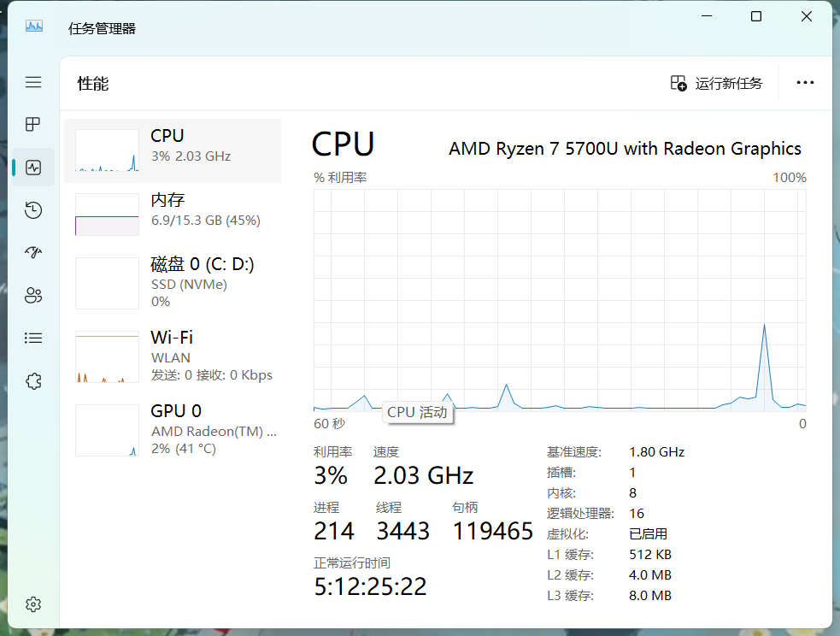Click the 100% graph scale label
The height and width of the screenshot is (636, 840).
coord(789,177)
